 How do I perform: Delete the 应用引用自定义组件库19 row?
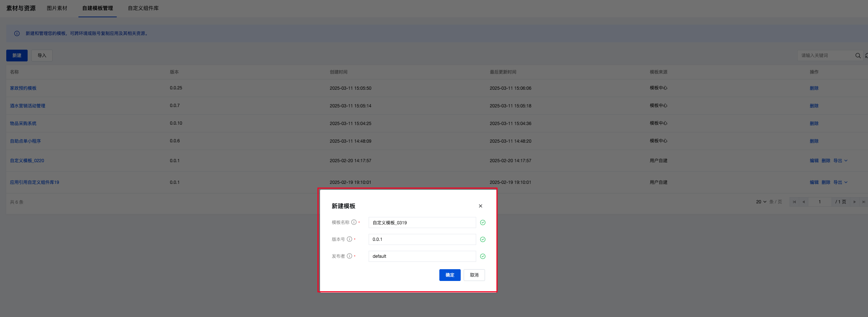coord(826,182)
